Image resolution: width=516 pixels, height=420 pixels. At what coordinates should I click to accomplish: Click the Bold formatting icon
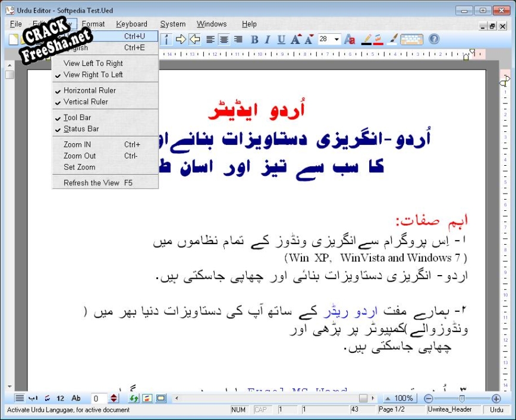(254, 40)
